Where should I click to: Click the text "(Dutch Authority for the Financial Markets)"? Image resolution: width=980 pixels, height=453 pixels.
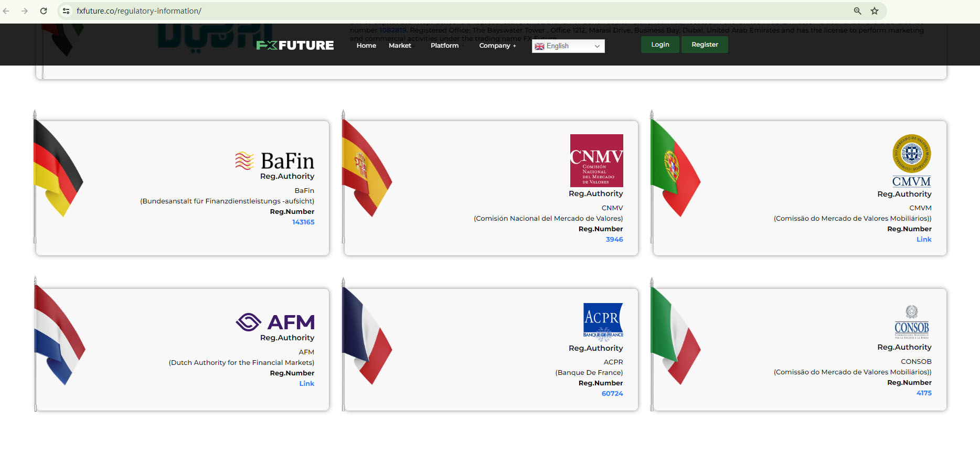(x=241, y=363)
